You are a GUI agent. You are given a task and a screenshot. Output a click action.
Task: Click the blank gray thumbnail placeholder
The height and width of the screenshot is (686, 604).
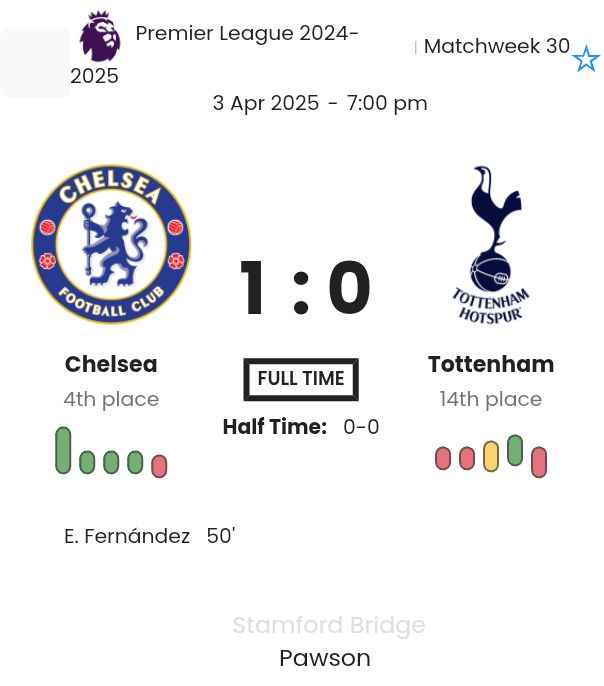point(34,63)
